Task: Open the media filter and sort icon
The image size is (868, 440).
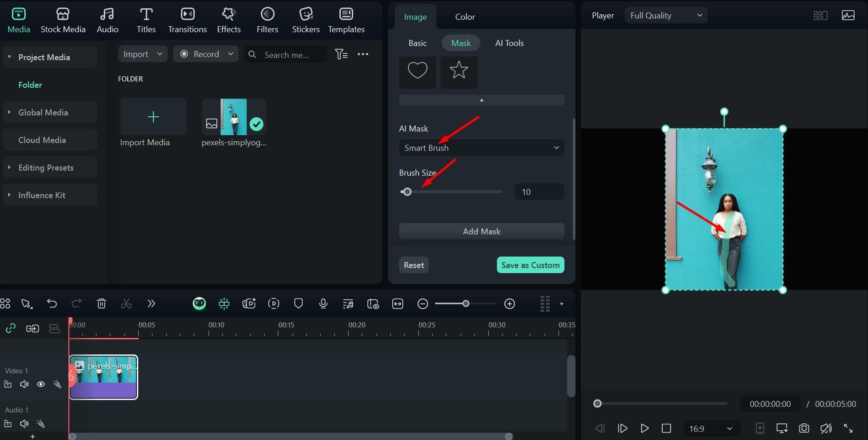Action: click(x=341, y=54)
